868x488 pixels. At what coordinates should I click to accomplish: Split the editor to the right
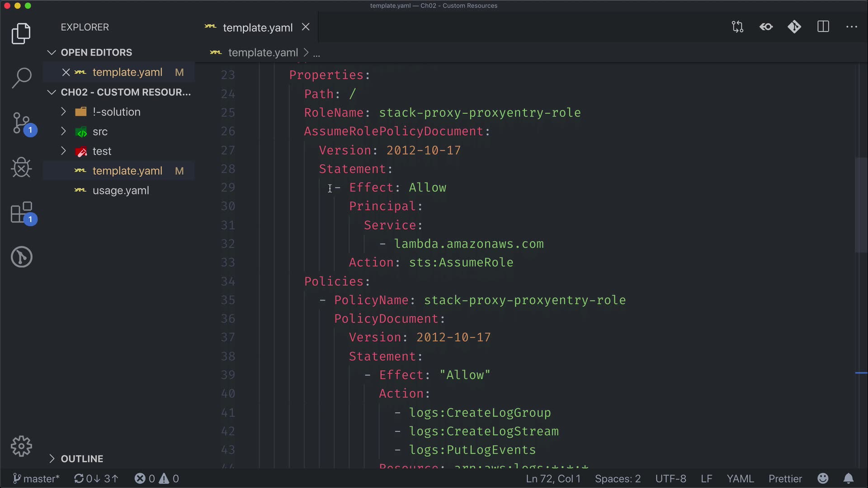(823, 27)
